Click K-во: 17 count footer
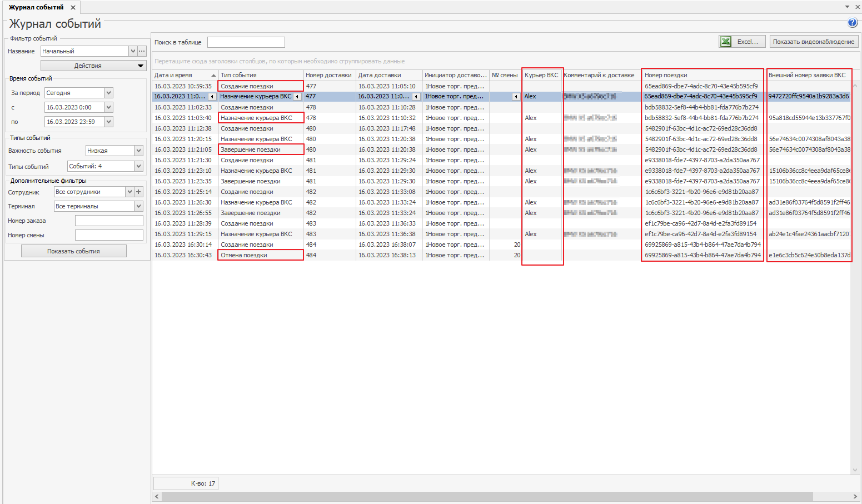Image resolution: width=862 pixels, height=504 pixels. tap(186, 483)
